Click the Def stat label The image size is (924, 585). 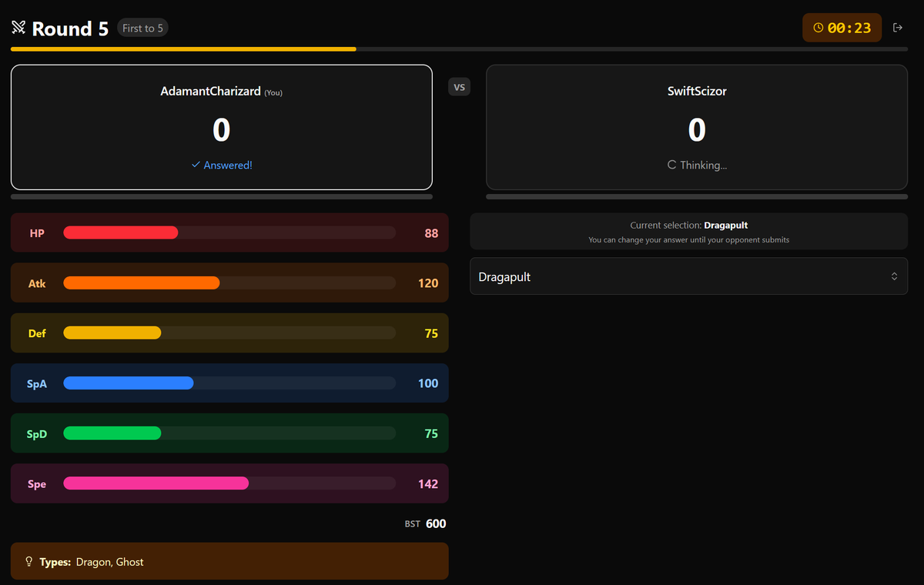click(37, 333)
